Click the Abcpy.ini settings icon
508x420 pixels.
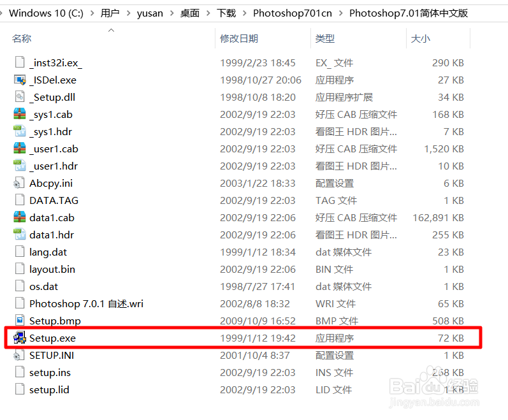click(19, 183)
